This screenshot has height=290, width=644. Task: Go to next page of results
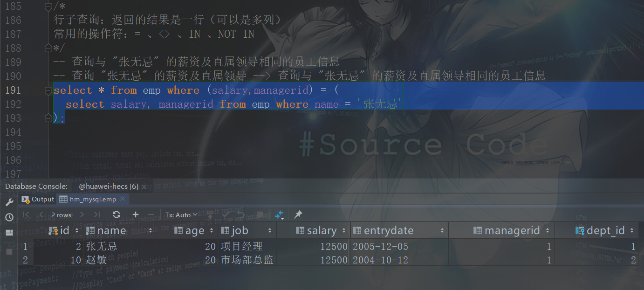click(x=82, y=214)
